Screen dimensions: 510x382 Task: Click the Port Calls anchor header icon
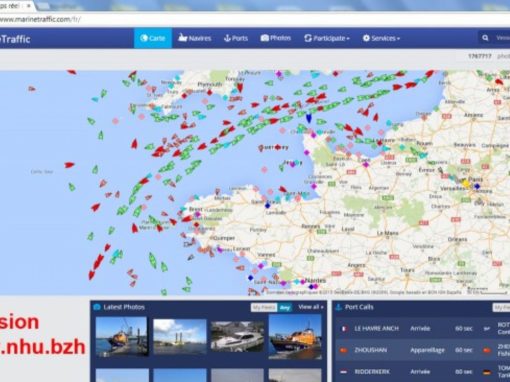pos(339,307)
